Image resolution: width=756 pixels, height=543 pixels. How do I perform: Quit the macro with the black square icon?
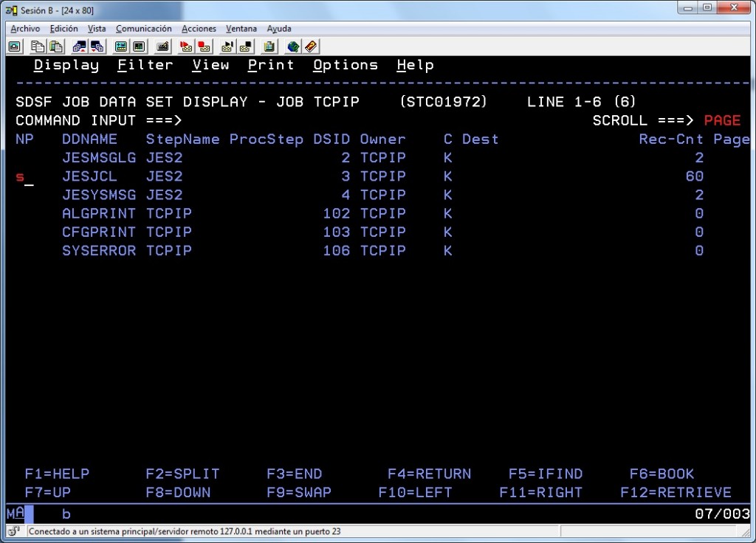click(x=246, y=46)
